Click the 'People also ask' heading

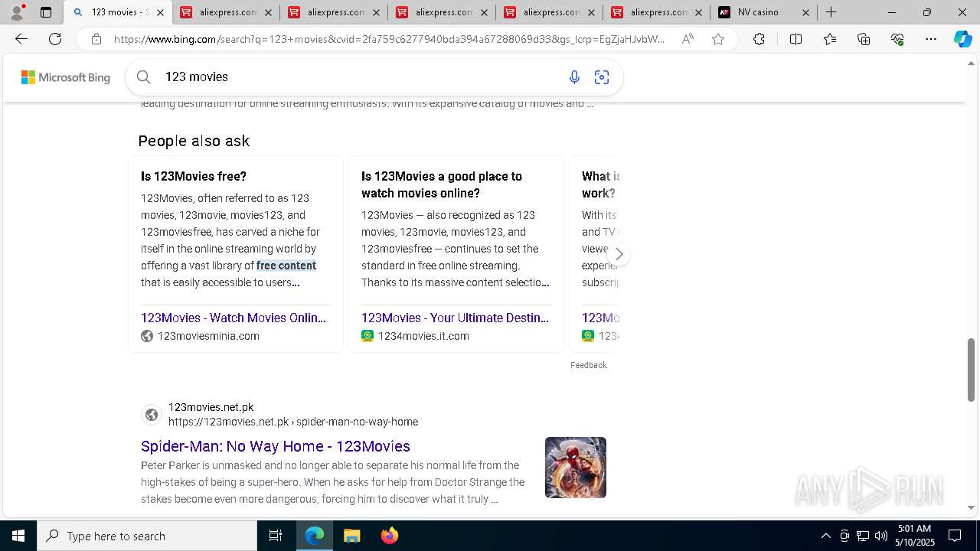(194, 141)
